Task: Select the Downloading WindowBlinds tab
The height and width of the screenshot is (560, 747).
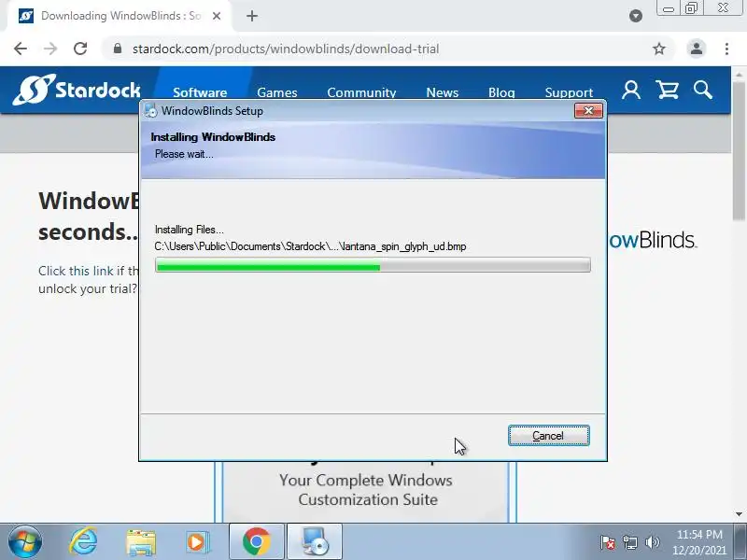Action: click(121, 16)
